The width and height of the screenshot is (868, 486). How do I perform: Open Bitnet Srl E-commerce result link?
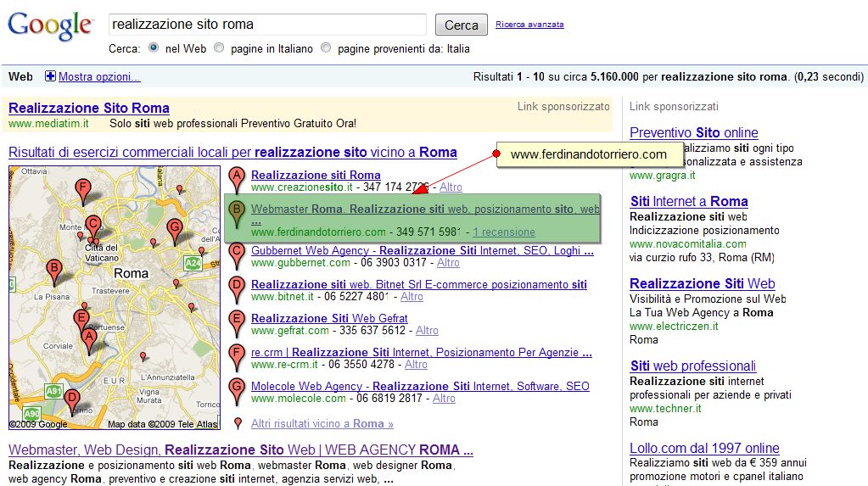pyautogui.click(x=419, y=284)
